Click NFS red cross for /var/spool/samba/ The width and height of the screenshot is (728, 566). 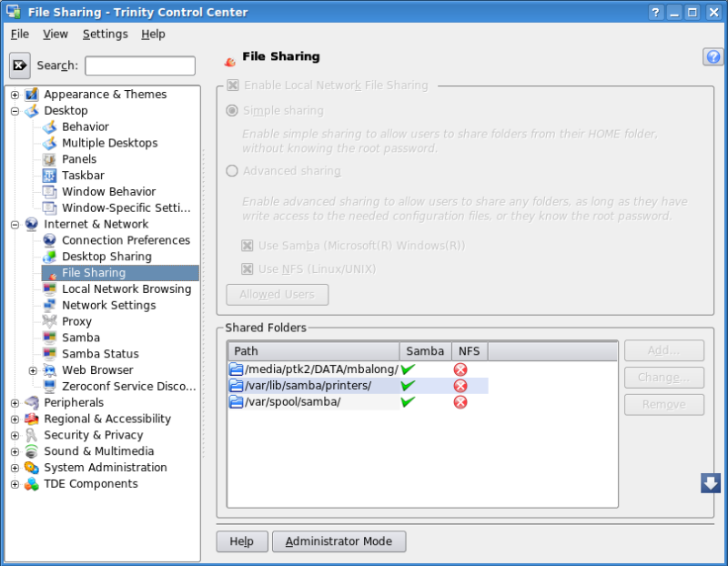point(460,402)
